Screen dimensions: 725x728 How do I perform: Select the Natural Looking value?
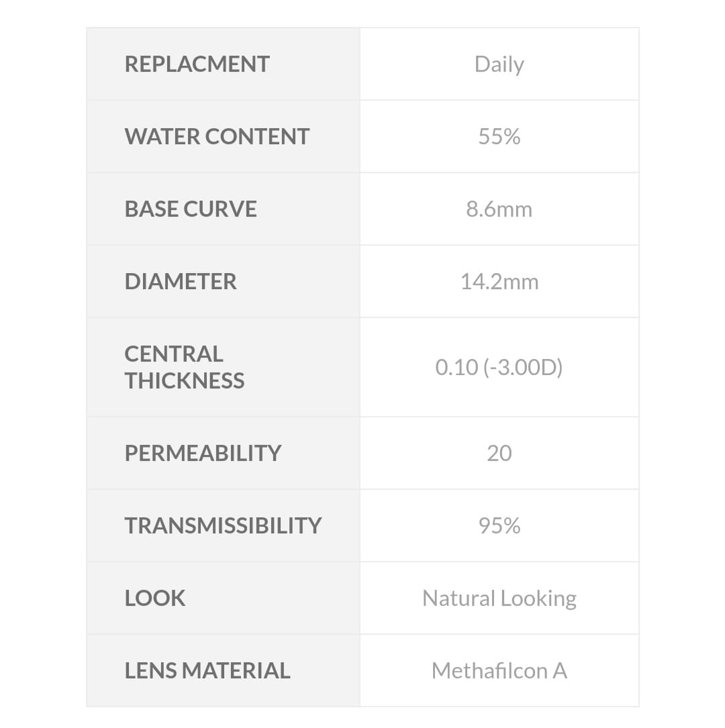tap(499, 599)
